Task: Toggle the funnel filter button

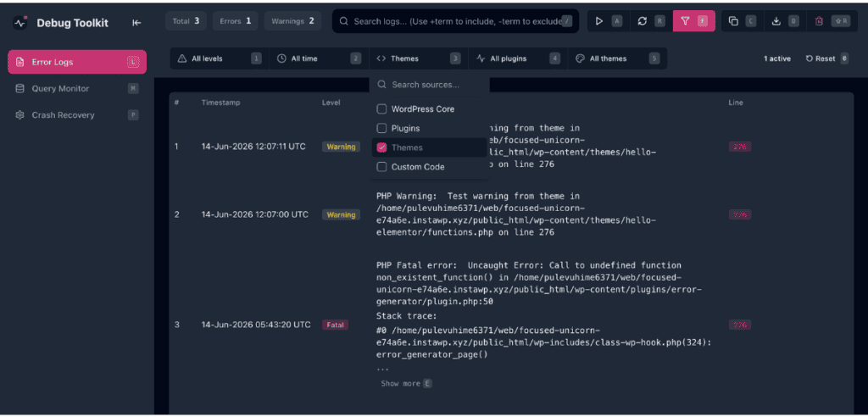Action: click(x=693, y=21)
